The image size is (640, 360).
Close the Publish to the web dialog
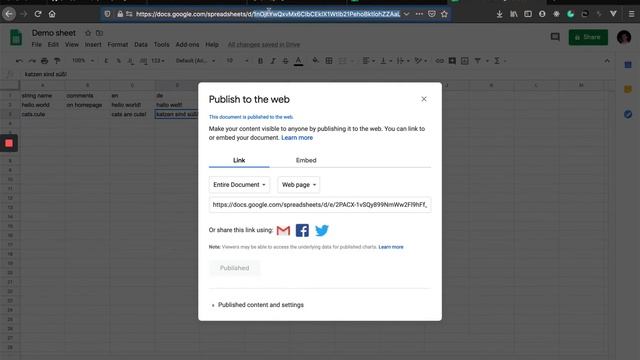[424, 99]
